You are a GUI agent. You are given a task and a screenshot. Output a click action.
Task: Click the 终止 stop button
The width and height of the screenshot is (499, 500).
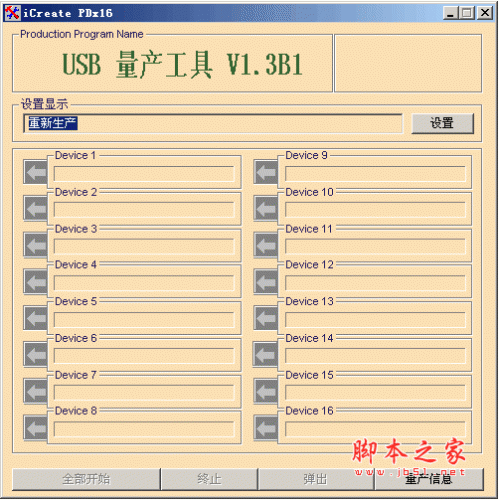(209, 479)
